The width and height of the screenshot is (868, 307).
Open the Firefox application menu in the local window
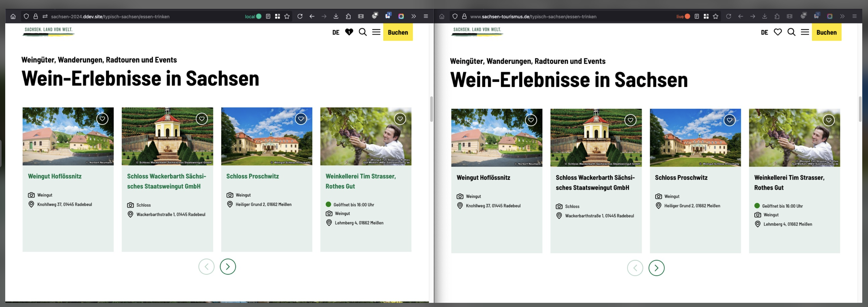click(426, 16)
